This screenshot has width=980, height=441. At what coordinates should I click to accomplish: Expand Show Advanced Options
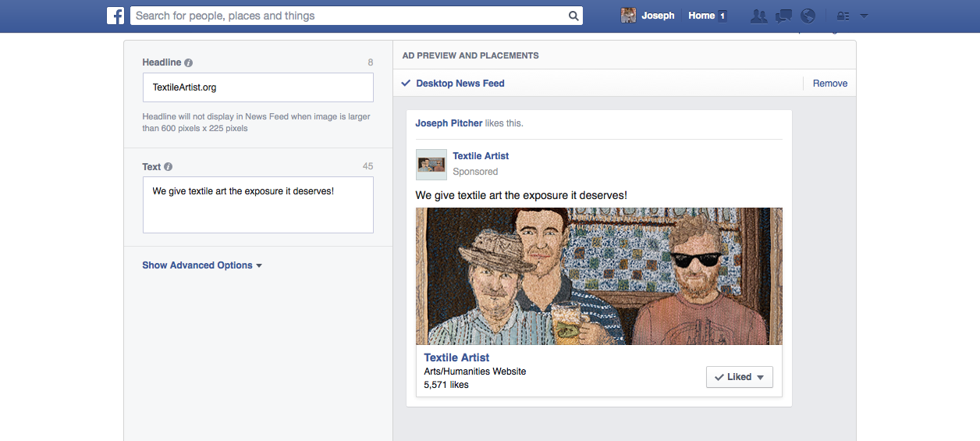202,265
